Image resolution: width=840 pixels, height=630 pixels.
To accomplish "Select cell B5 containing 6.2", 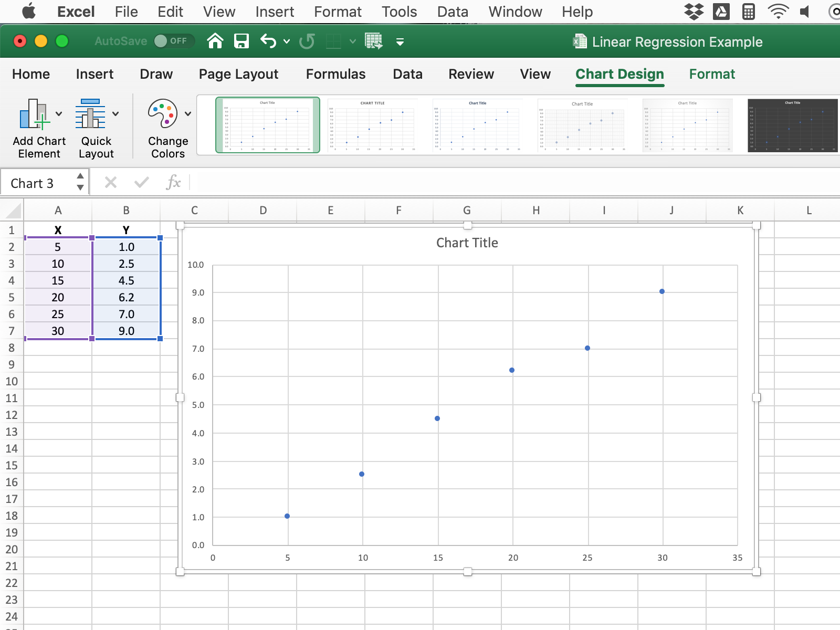I will coord(126,297).
